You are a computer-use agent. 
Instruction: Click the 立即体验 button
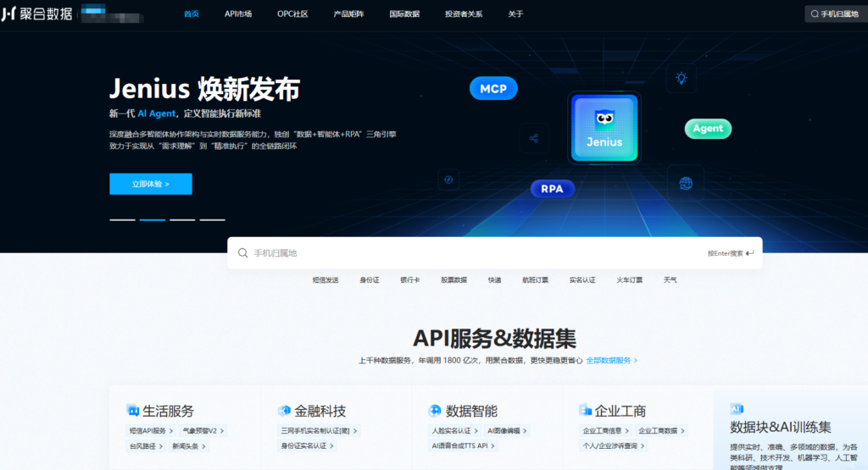pyautogui.click(x=151, y=184)
